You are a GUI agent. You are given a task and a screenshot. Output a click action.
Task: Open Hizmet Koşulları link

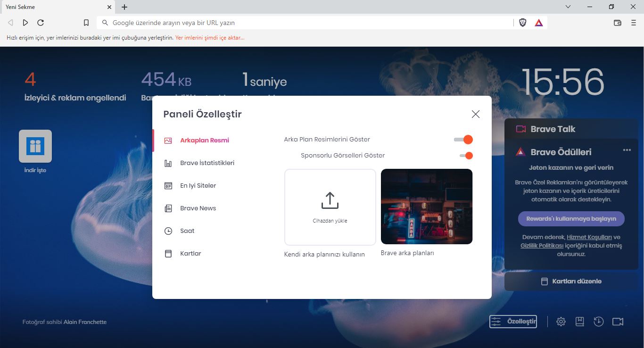[589, 237]
